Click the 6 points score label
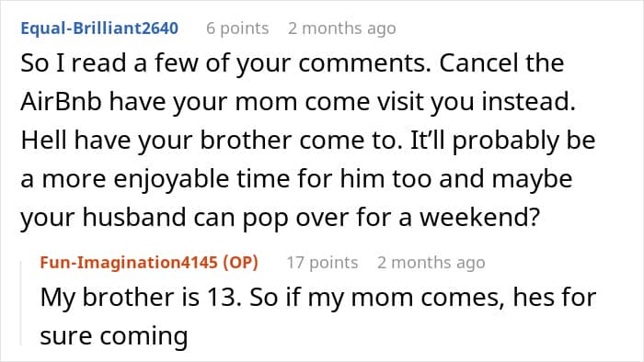This screenshot has width=644, height=362. point(237,28)
